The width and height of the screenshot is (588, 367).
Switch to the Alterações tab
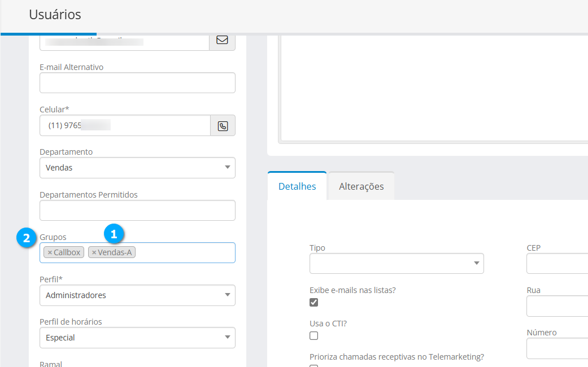(x=361, y=186)
